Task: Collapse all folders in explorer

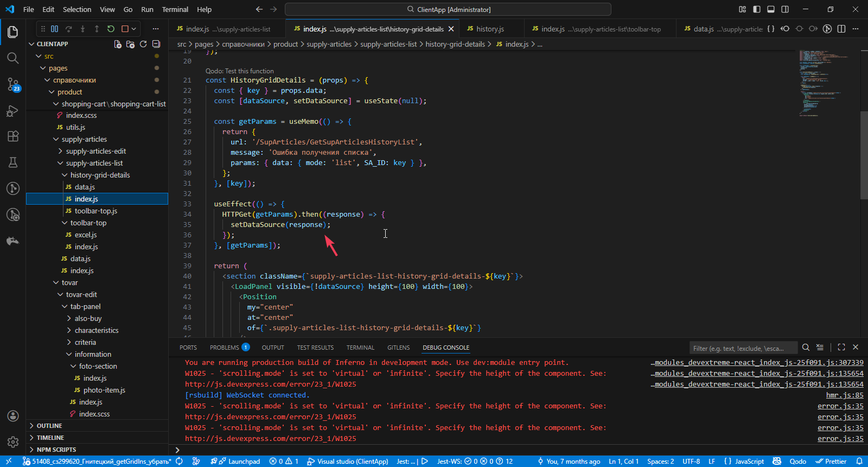Action: pos(156,44)
